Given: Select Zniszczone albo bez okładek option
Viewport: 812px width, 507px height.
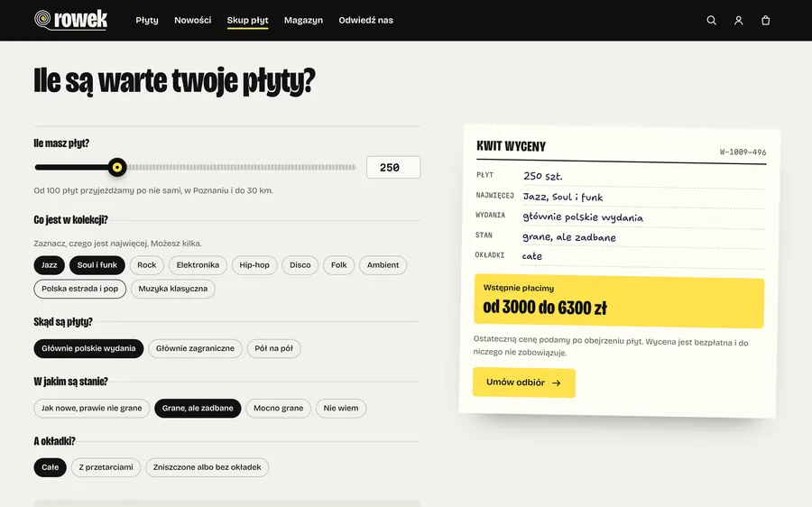Looking at the screenshot, I should (x=208, y=467).
